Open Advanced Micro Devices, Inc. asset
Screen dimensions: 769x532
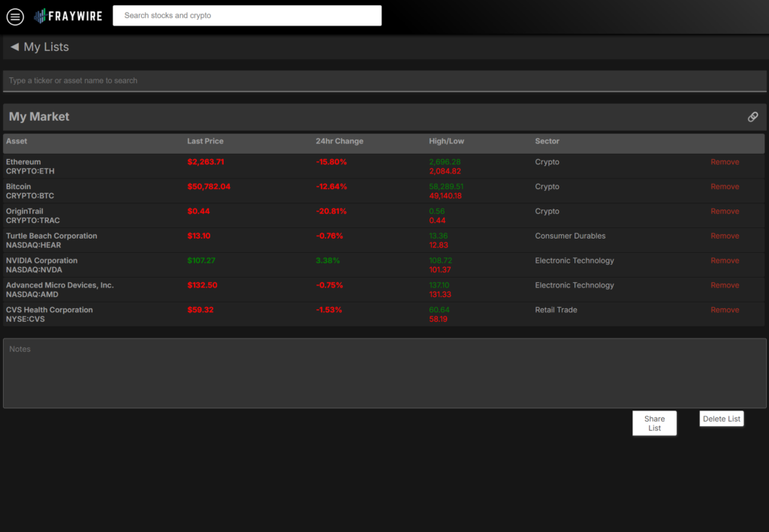(60, 285)
